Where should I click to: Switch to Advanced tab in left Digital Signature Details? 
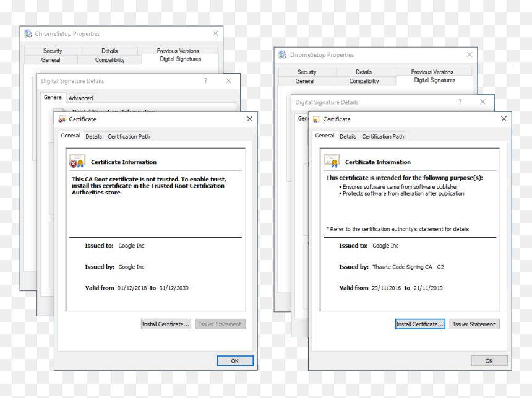click(80, 98)
